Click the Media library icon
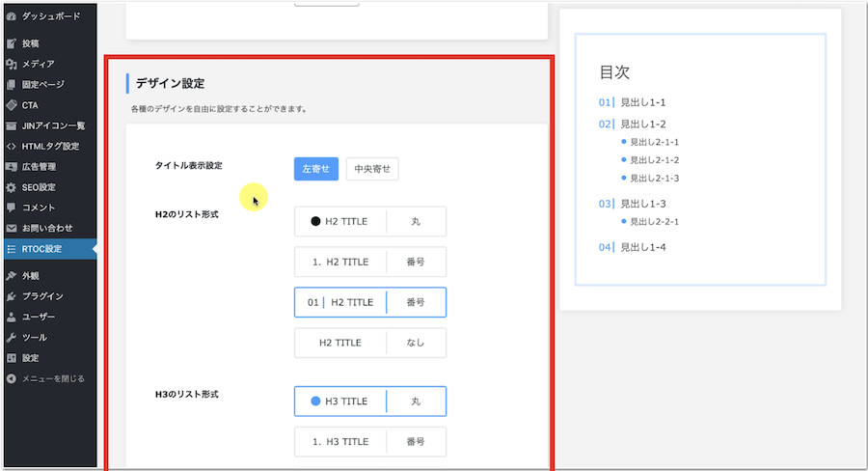The width and height of the screenshot is (868, 471). click(x=11, y=64)
